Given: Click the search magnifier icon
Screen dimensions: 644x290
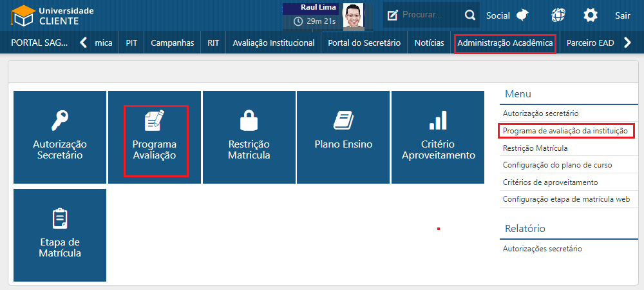Looking at the screenshot, I should click(471, 15).
